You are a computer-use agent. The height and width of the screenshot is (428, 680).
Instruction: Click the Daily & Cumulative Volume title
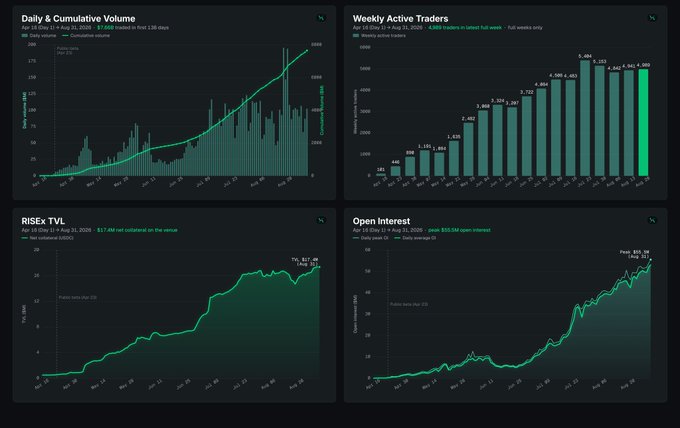coord(78,19)
